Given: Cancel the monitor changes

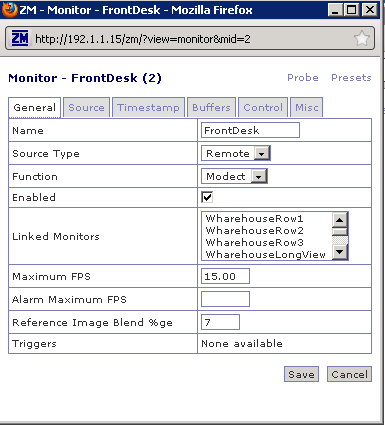Looking at the screenshot, I should [349, 374].
